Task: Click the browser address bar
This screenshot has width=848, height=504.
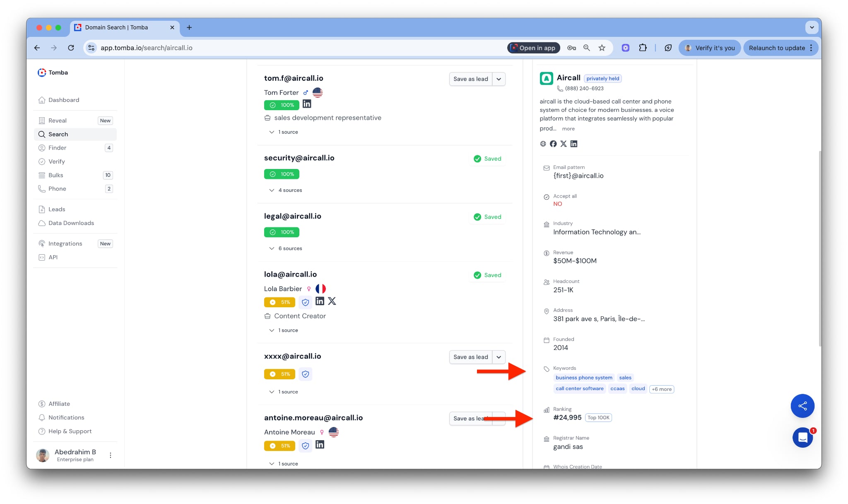Action: pos(290,48)
